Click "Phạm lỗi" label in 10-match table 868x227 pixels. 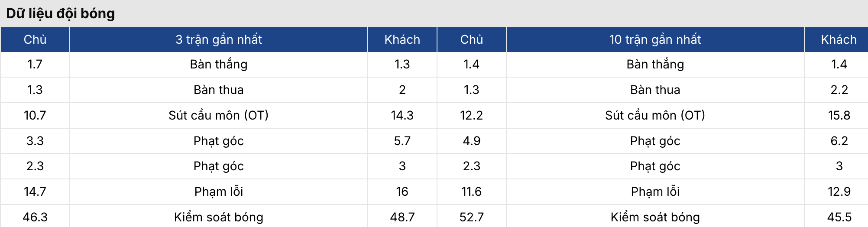[x=655, y=191]
